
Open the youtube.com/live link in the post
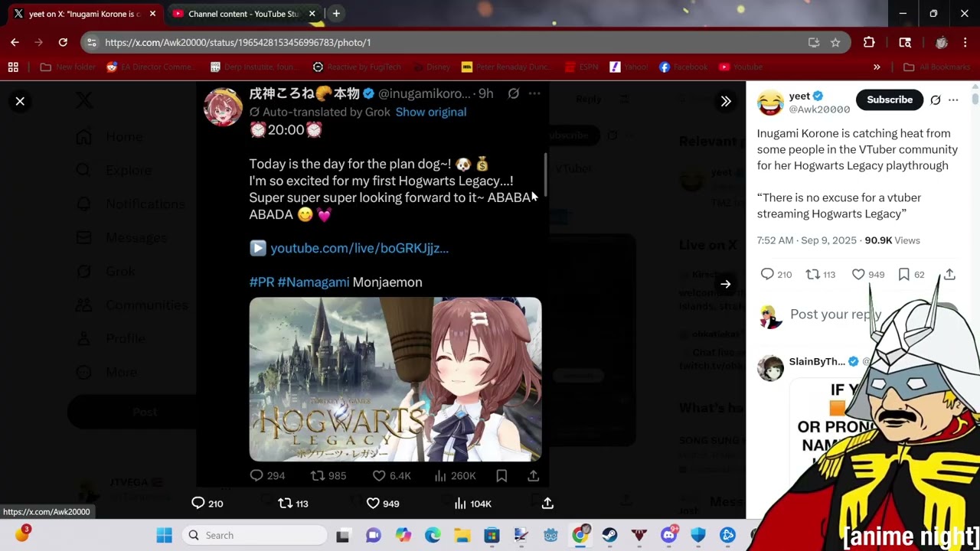pos(359,248)
